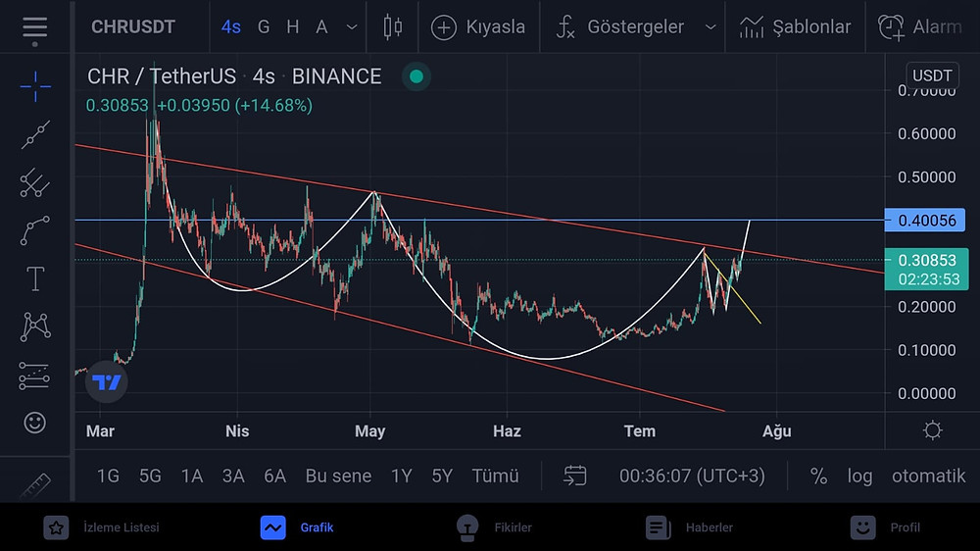Open chart settings gear icon

click(x=932, y=430)
